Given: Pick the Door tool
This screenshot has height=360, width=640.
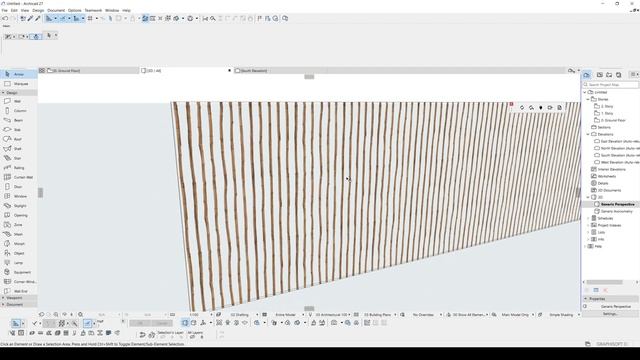Looking at the screenshot, I should tap(19, 187).
